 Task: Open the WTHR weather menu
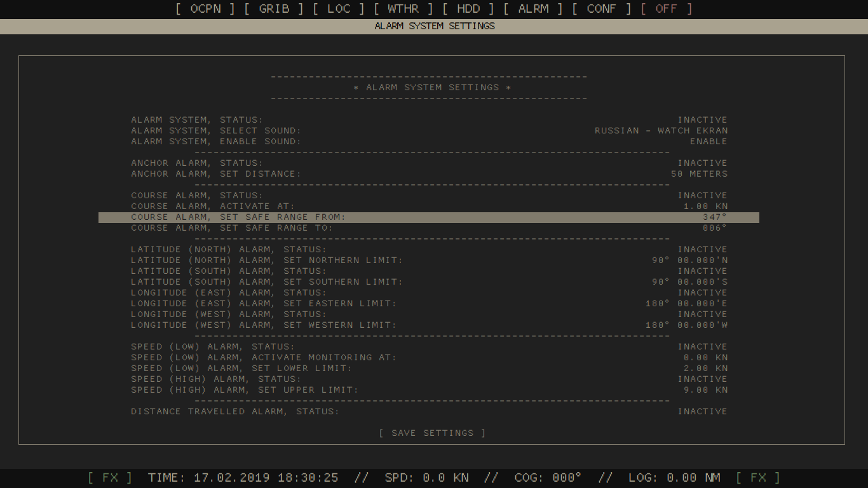(403, 9)
